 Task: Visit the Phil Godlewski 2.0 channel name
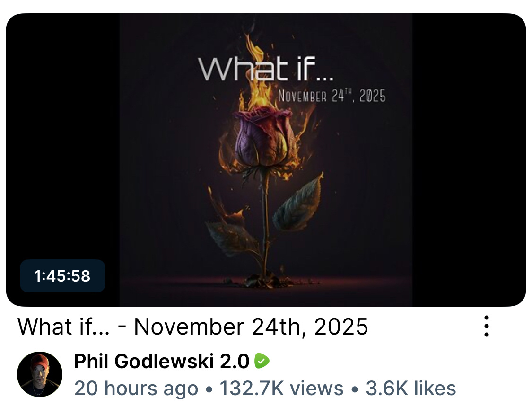pyautogui.click(x=162, y=361)
